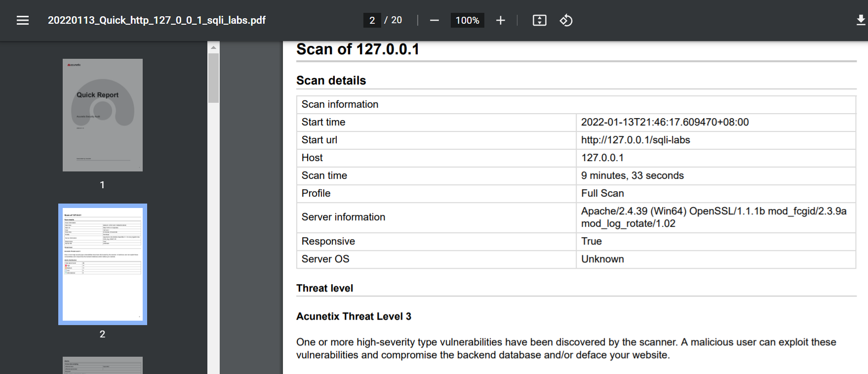Screen dimensions: 868x374
Task: Click the start time value 2022-01-13T21:46:17
Action: pyautogui.click(x=665, y=122)
